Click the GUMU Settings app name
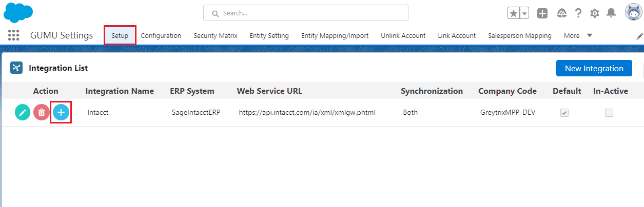644x207 pixels. click(62, 35)
